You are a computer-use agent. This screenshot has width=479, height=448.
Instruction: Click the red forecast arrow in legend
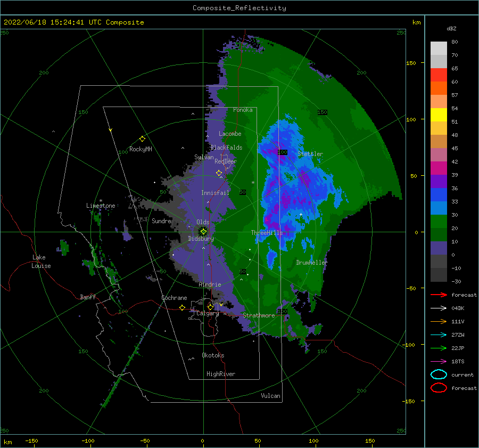(439, 295)
